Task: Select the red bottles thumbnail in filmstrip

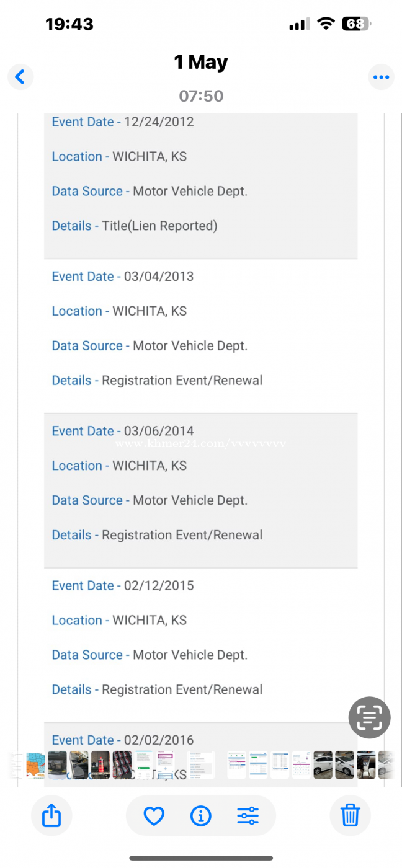Action: pyautogui.click(x=100, y=765)
